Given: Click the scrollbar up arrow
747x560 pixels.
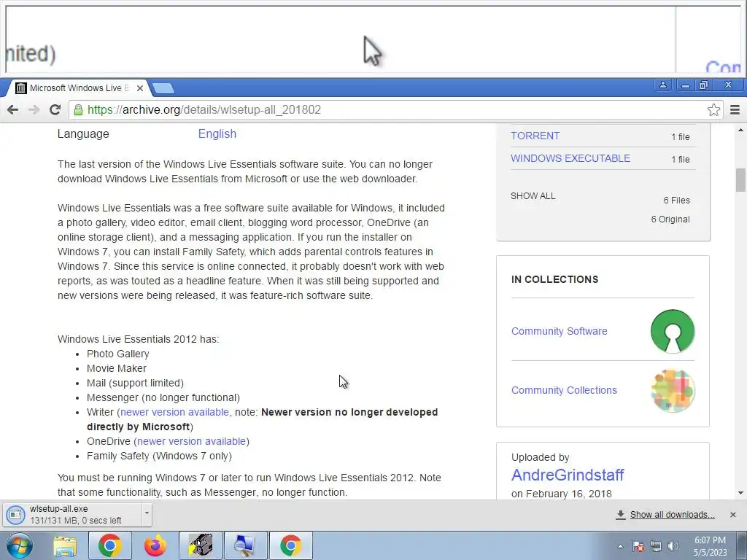Looking at the screenshot, I should click(x=740, y=130).
